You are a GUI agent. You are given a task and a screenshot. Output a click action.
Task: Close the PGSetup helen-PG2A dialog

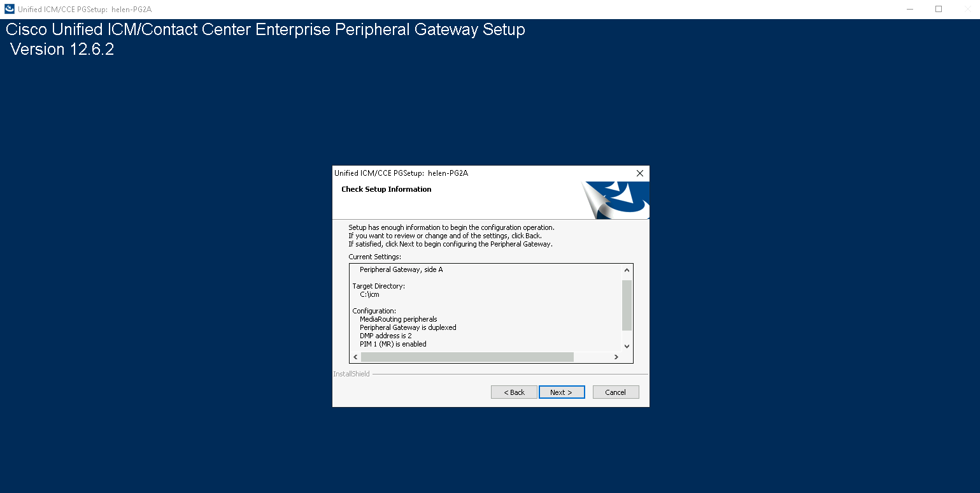tap(640, 173)
